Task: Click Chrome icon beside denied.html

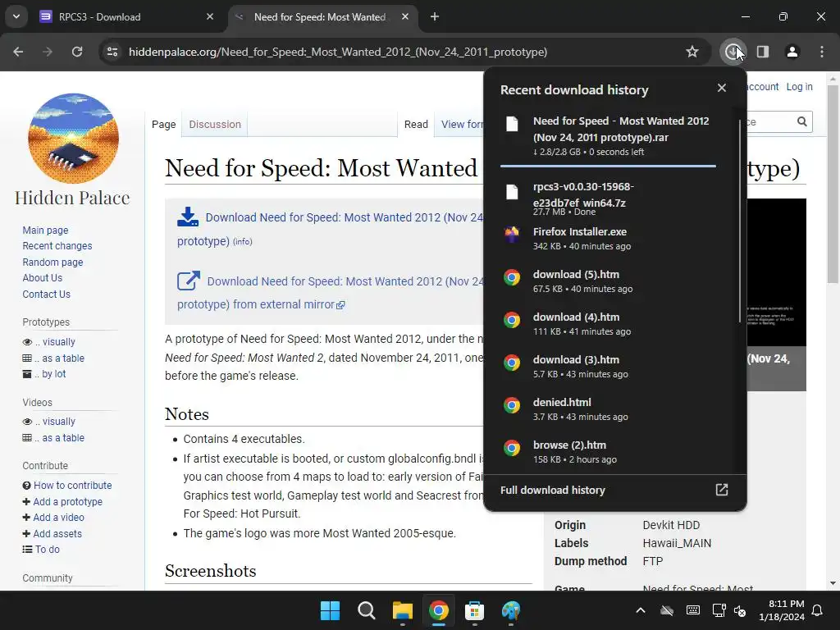Action: [x=512, y=405]
